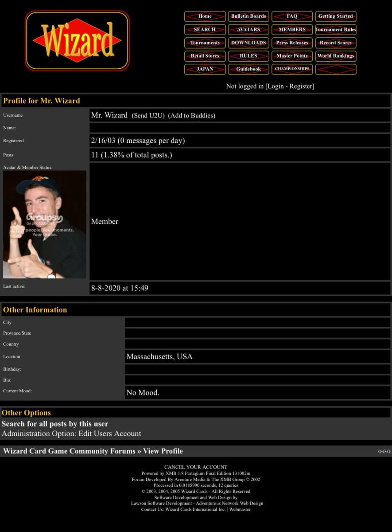Go to Bulletin Boards
Image resolution: width=392 pixels, height=532 pixels.
[x=248, y=16]
